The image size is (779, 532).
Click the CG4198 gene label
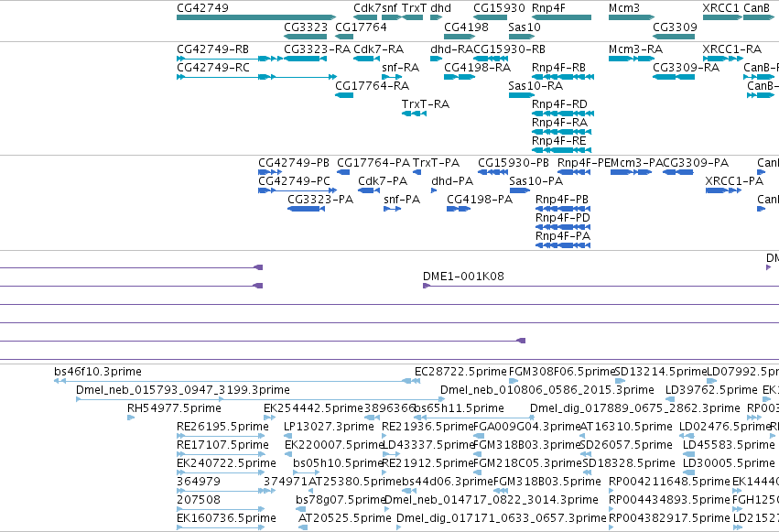pyautogui.click(x=466, y=27)
